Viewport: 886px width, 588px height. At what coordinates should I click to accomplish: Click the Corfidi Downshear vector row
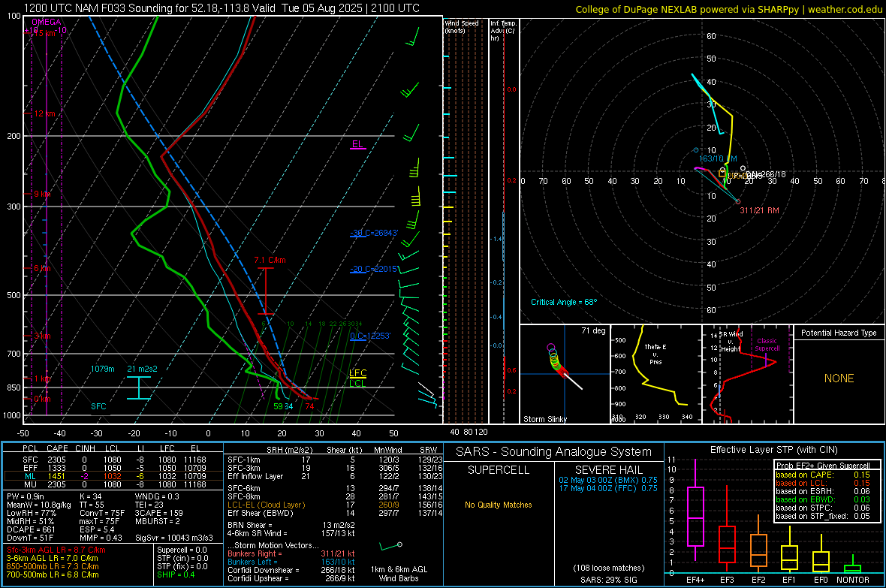pos(291,570)
